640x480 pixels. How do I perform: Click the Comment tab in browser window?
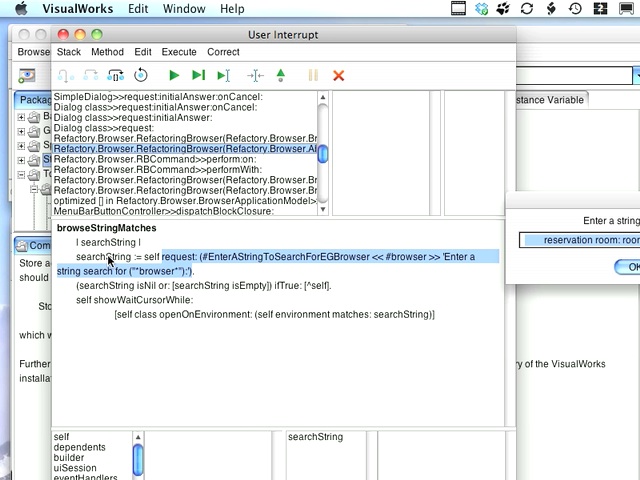[x=33, y=245]
